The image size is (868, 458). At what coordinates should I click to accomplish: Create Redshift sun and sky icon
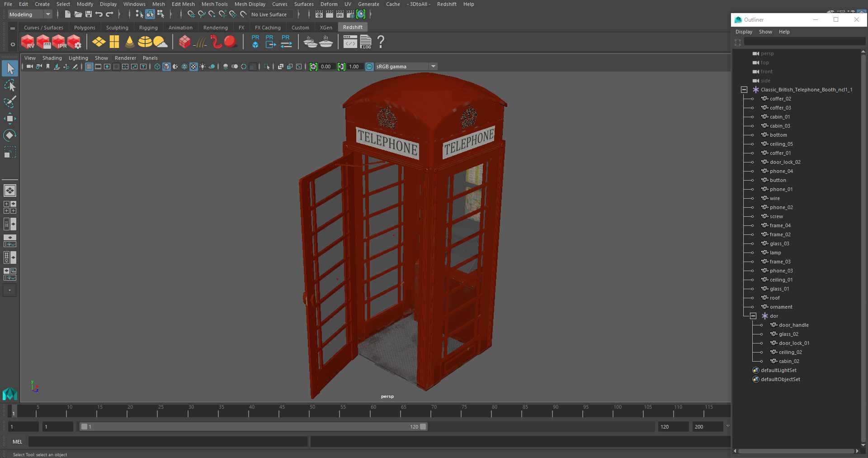click(x=160, y=42)
